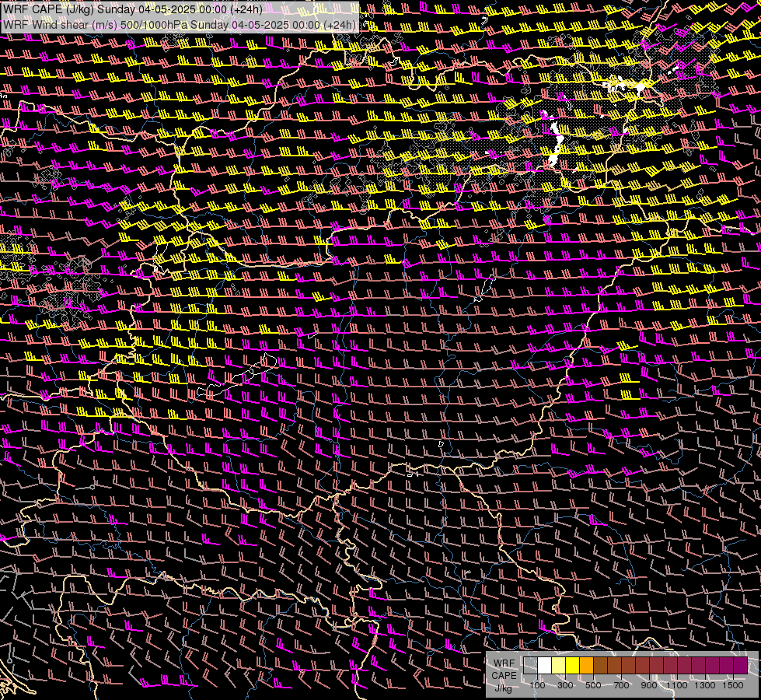
Task: Click the legend value 1500
Action: pos(733,685)
